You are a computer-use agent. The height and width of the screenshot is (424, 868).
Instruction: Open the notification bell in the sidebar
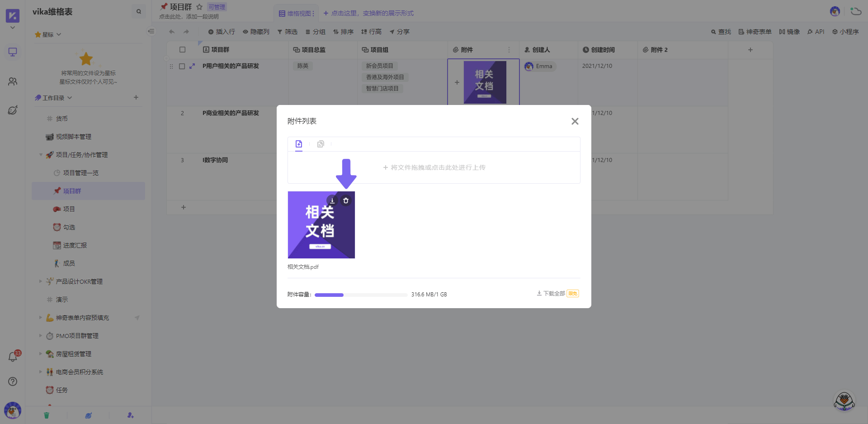point(13,357)
